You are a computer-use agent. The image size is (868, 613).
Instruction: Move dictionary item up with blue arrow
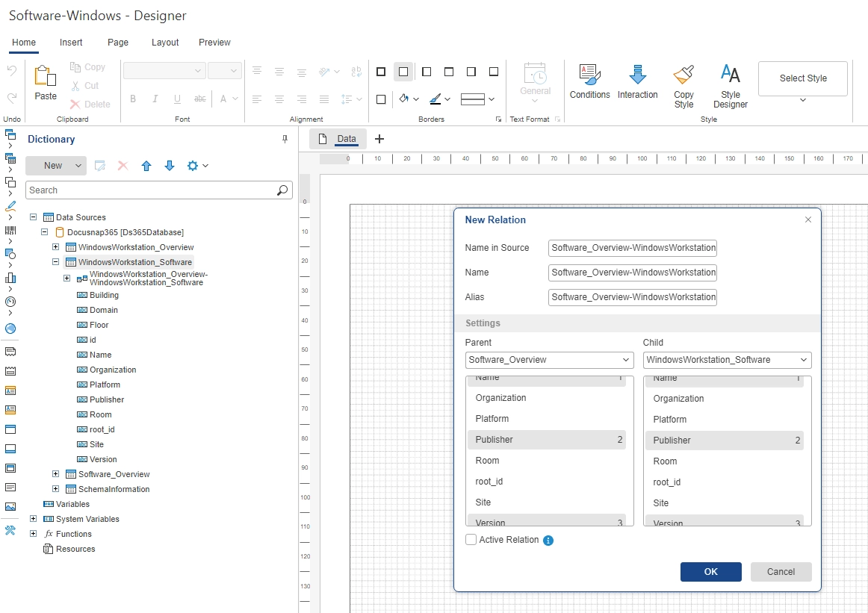146,166
